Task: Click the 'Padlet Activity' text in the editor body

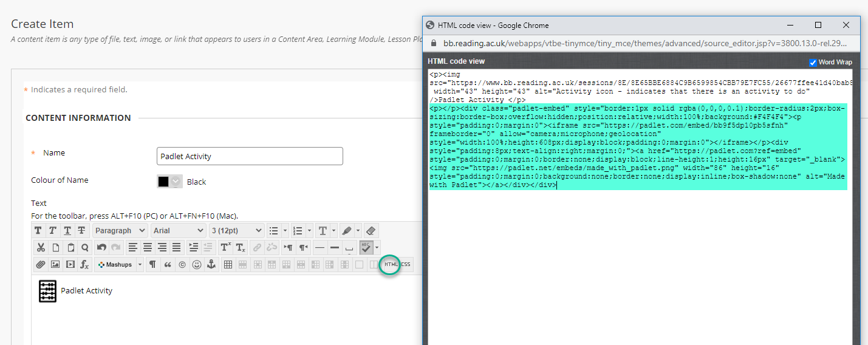Action: tap(87, 291)
